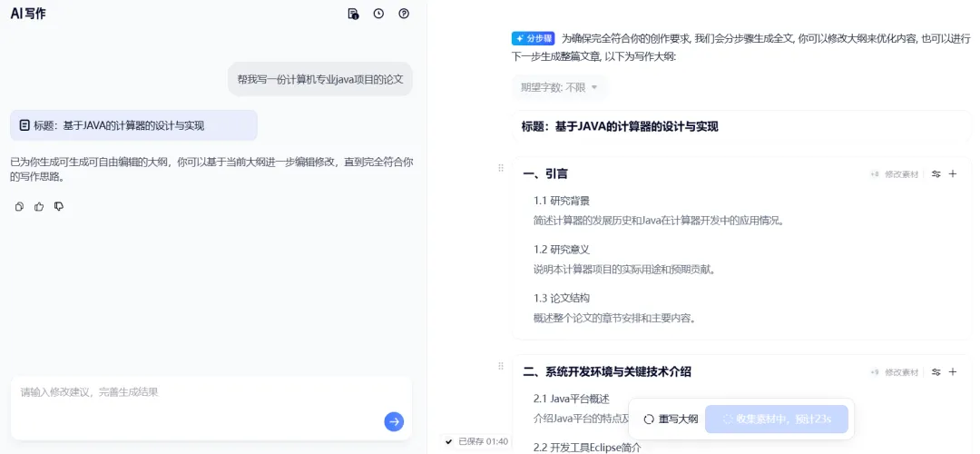The image size is (980, 454).
Task: Open the 标题：基于JAVA的计算器 chip in chat
Action: [x=133, y=125]
